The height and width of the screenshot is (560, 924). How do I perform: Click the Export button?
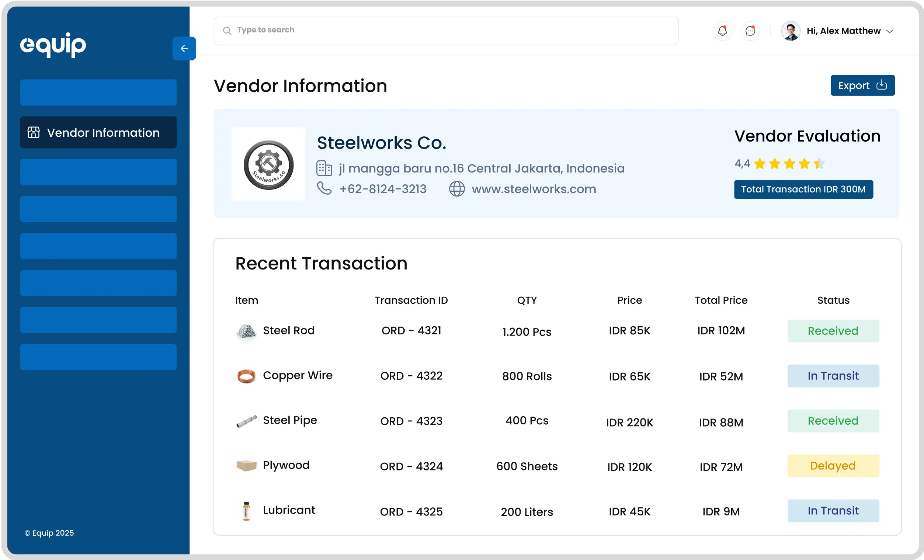[x=862, y=86]
